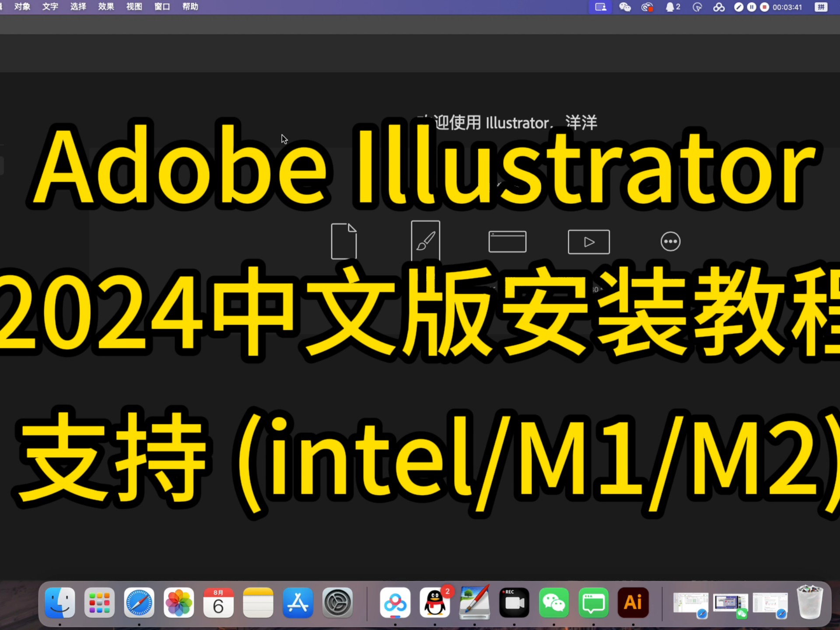The image size is (840, 630).
Task: Open the last minimized Safari window thumbnail
Action: 770,604
